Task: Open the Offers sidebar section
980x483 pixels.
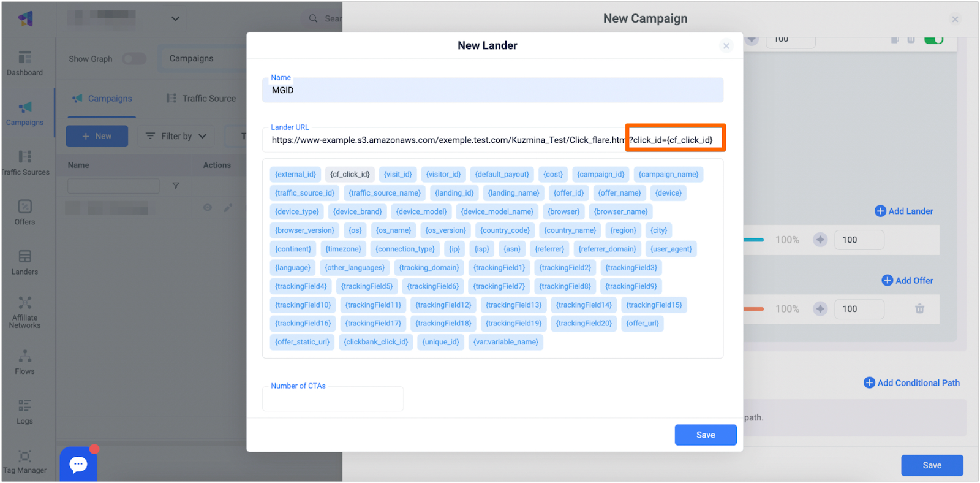Action: [x=24, y=212]
